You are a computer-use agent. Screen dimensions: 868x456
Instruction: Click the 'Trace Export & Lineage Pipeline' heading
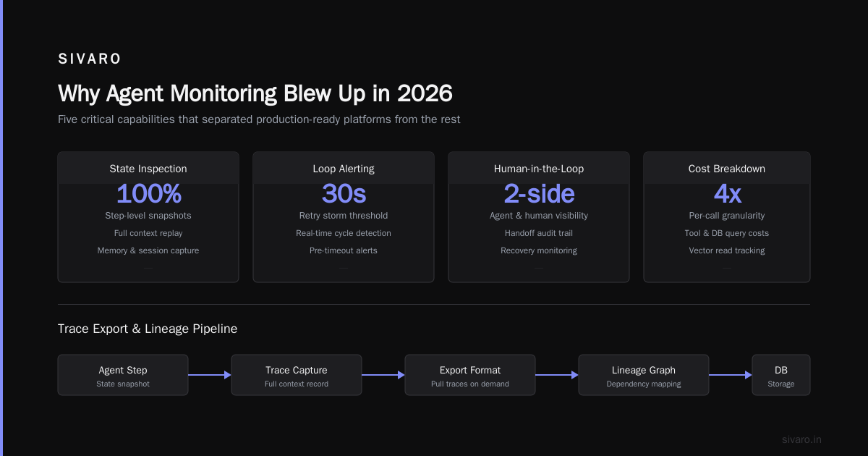coord(148,329)
